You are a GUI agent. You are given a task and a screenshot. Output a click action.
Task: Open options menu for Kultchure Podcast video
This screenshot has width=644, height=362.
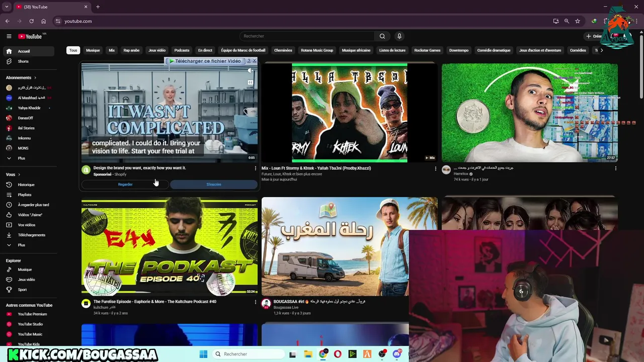pyautogui.click(x=255, y=302)
